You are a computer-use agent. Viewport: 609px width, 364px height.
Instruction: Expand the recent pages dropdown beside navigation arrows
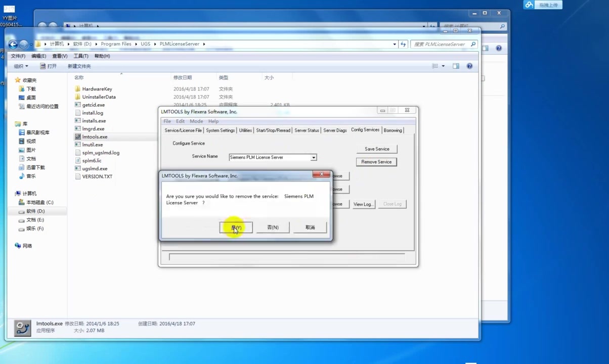point(31,44)
